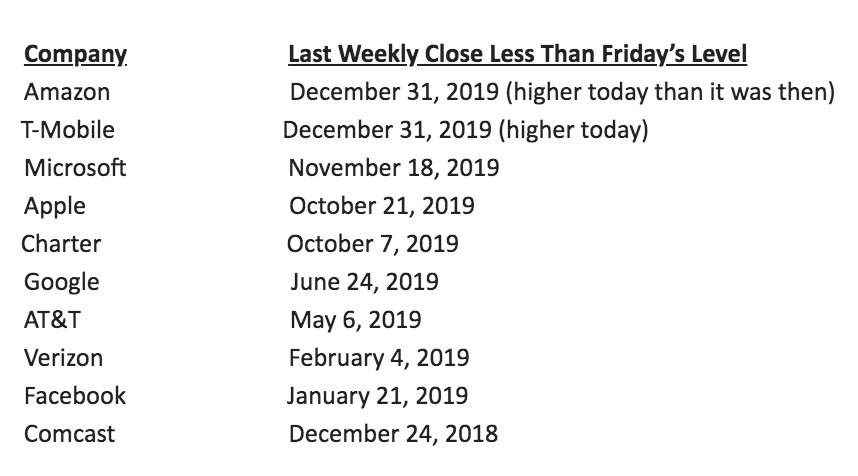Select the Charter company name
This screenshot has height=476, width=858.
click(61, 244)
